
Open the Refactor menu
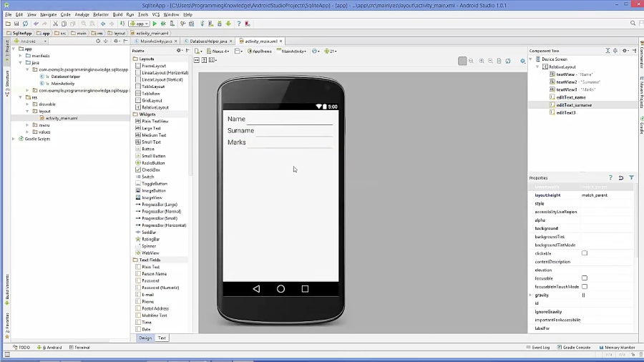pos(101,14)
